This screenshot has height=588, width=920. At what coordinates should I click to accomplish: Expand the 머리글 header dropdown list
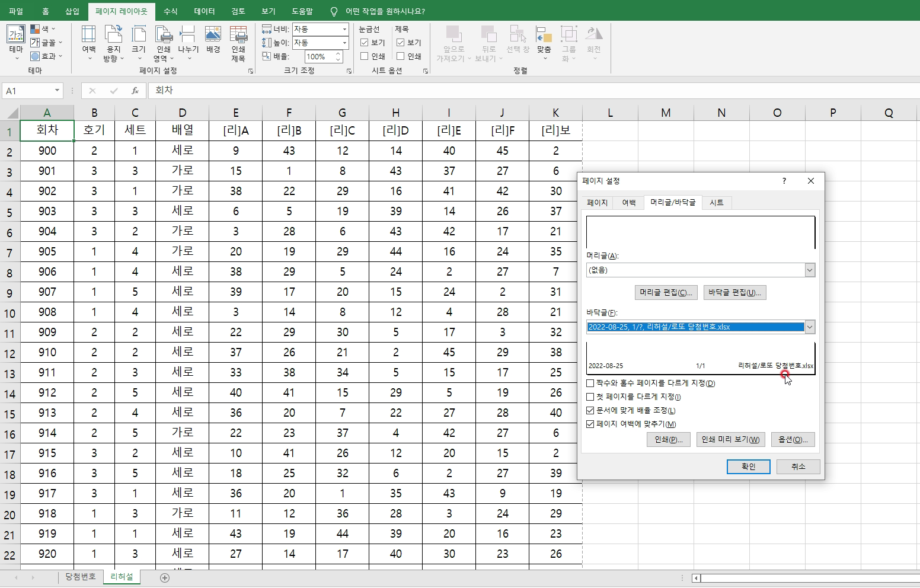pyautogui.click(x=810, y=270)
